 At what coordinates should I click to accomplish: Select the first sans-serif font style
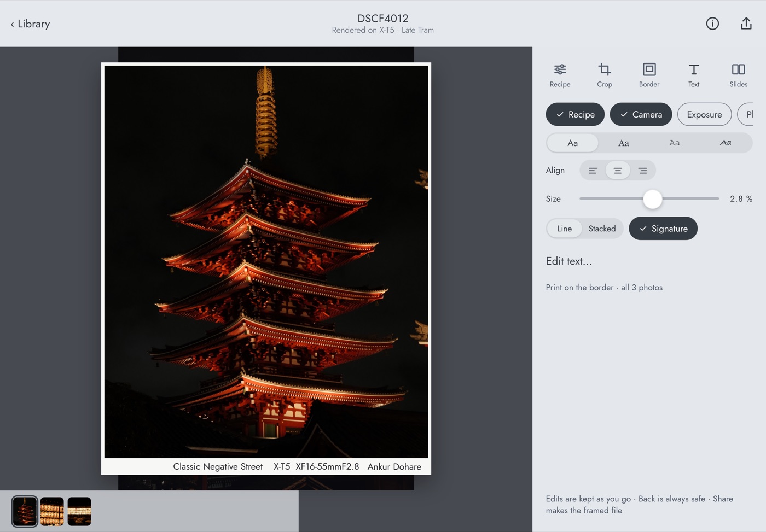[572, 143]
